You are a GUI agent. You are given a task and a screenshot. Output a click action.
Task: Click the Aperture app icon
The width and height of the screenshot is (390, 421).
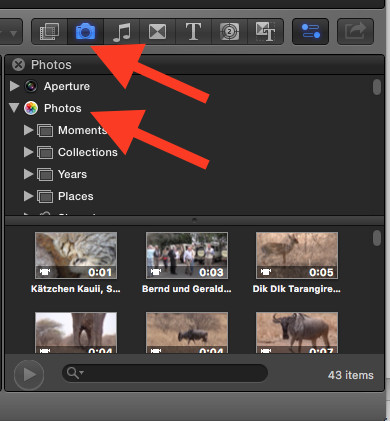pos(31,86)
